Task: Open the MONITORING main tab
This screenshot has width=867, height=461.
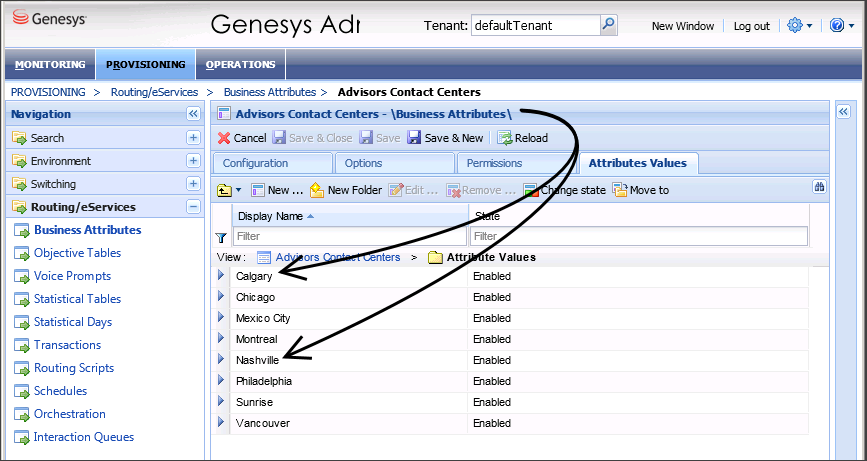Action: (50, 64)
